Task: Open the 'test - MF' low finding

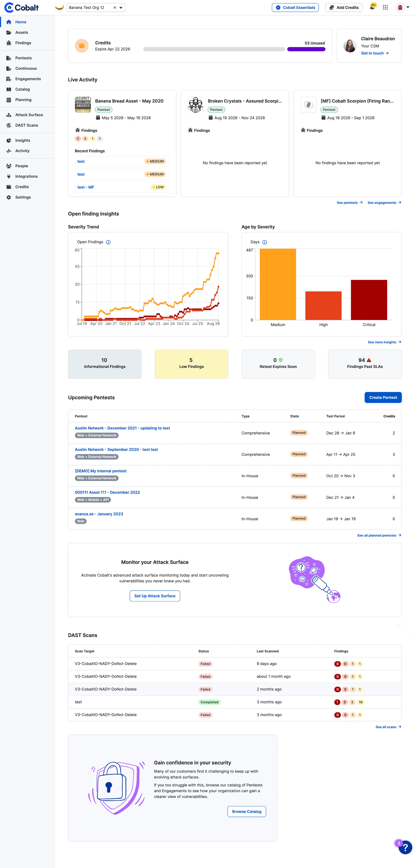Action: 122,187
